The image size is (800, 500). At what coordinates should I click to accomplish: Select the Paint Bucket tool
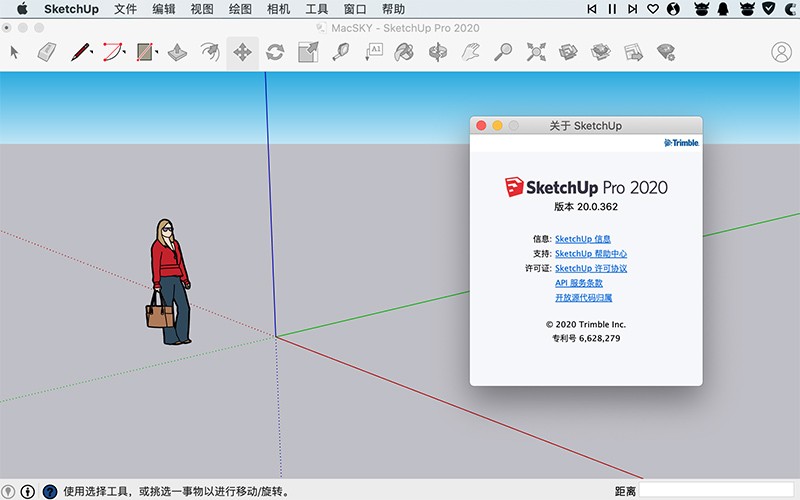[404, 52]
